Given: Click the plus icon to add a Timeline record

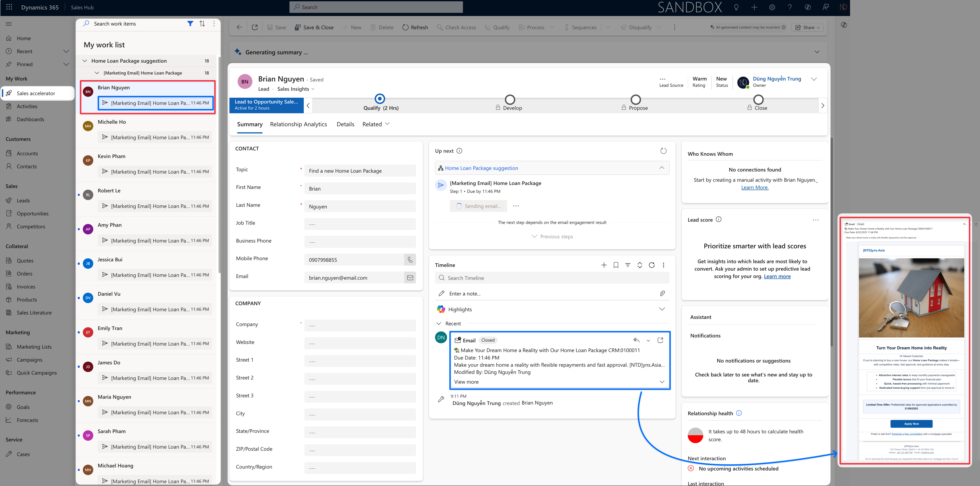Looking at the screenshot, I should tap(604, 265).
